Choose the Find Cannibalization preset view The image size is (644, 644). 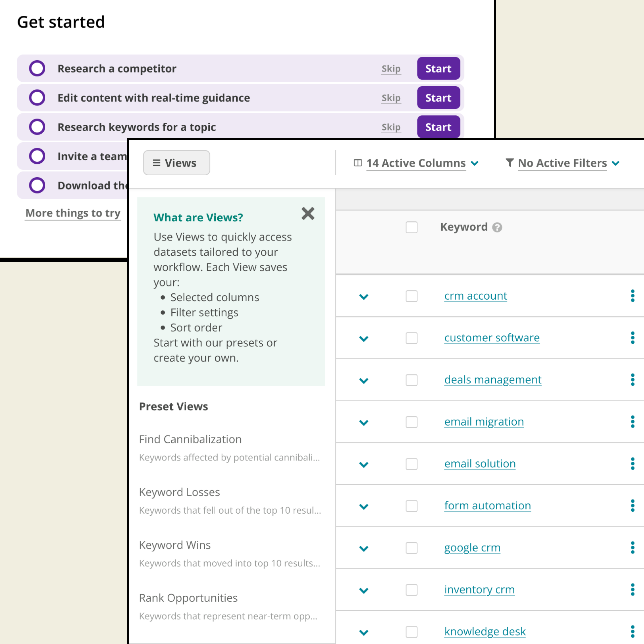point(190,439)
